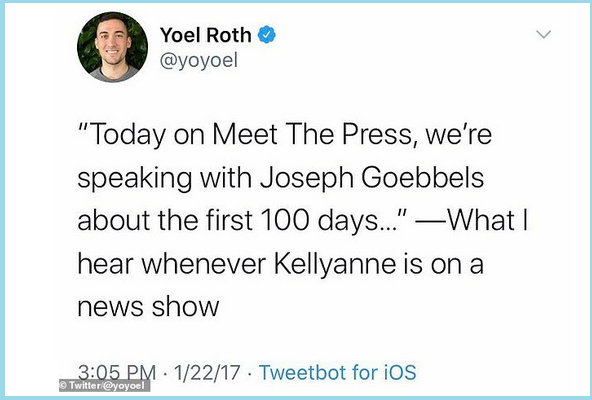592x400 pixels.
Task: Click the word Today in tweet
Action: pyautogui.click(x=128, y=135)
